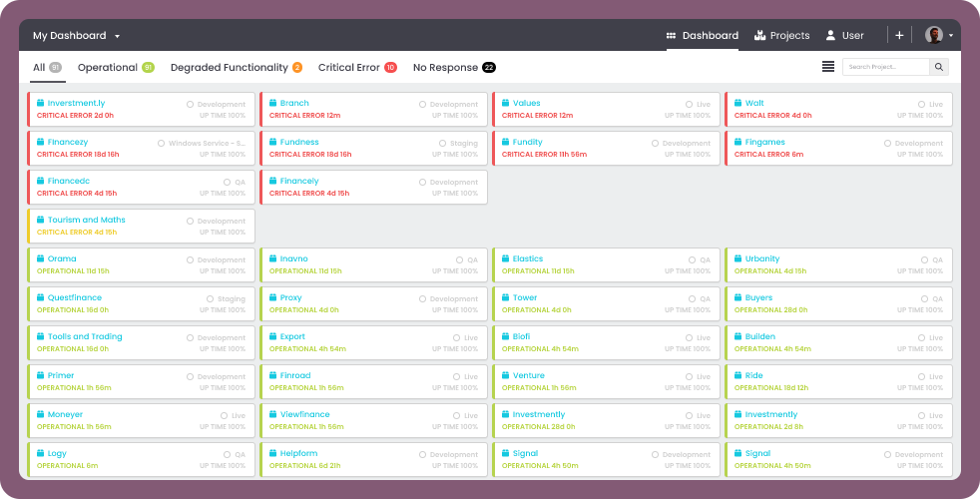The image size is (980, 499).
Task: Click the search magnifier icon
Action: coord(939,67)
